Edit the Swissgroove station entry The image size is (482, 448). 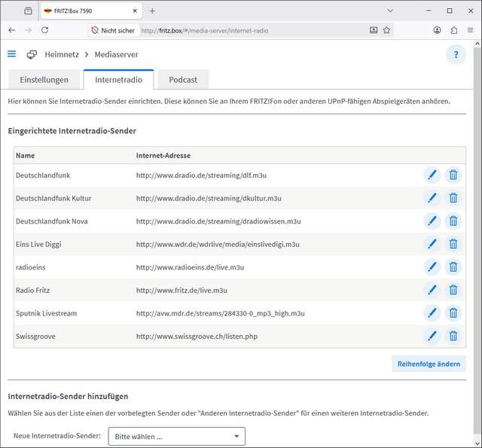(432, 336)
